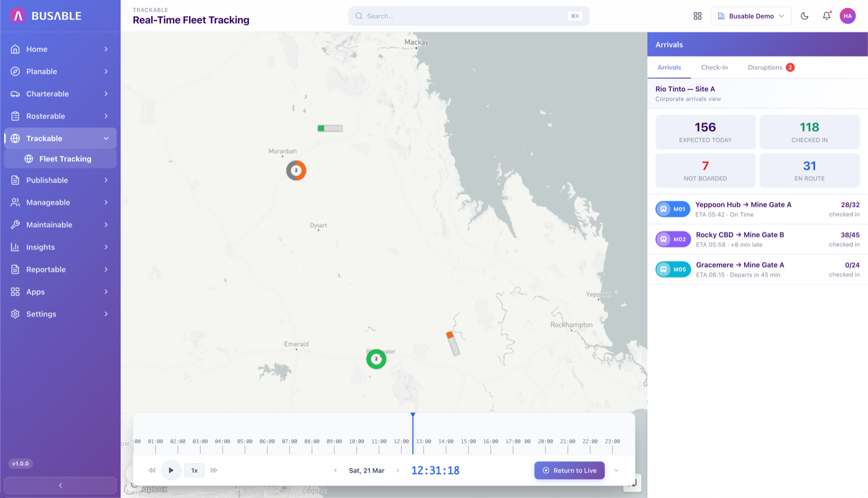868x498 pixels.
Task: Open Yeppoon Hub to Mine Gate A route
Action: pos(757,210)
